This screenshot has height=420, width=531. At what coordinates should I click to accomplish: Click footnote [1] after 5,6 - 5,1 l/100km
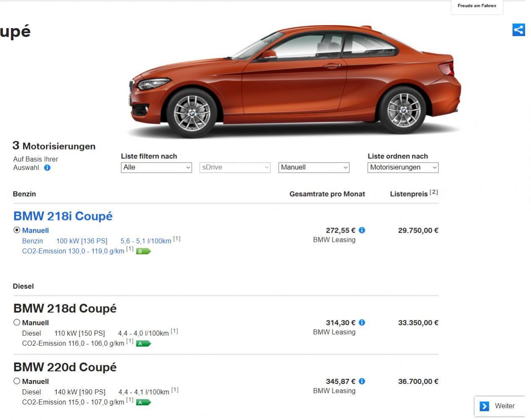(177, 239)
